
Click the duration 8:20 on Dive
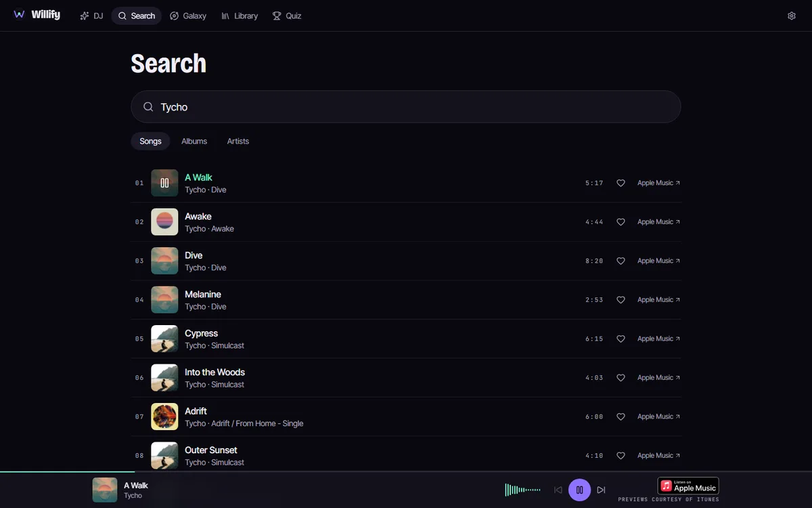[594, 261]
